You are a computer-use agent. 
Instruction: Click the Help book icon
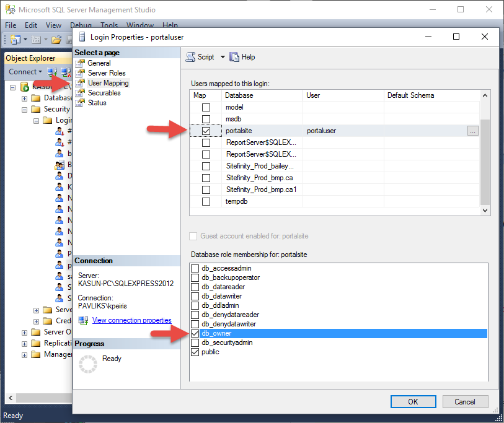tap(234, 57)
